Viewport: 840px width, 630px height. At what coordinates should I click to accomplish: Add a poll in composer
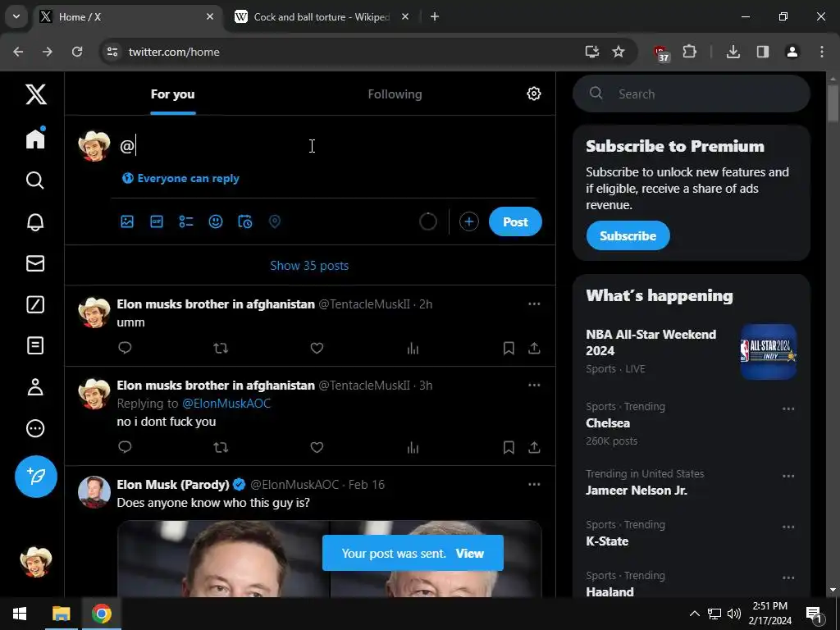coord(186,221)
